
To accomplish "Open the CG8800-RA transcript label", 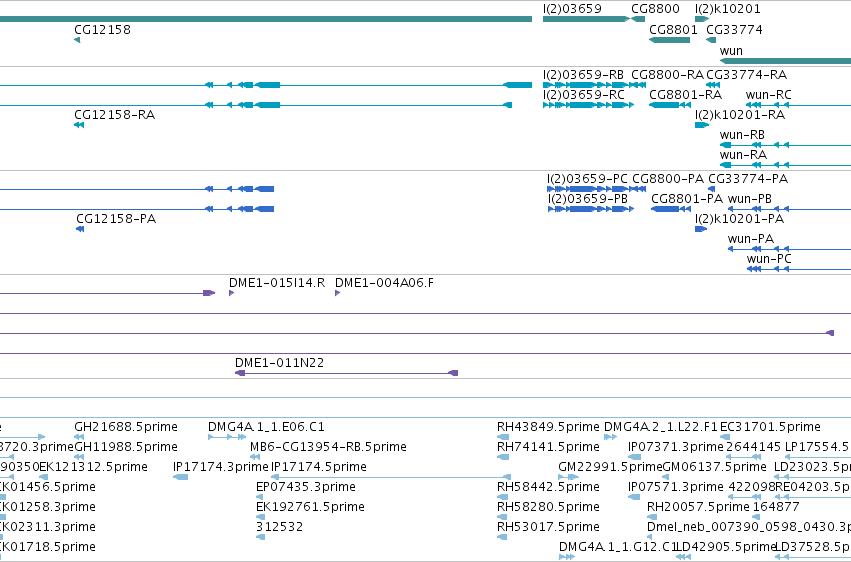I will tap(667, 74).
